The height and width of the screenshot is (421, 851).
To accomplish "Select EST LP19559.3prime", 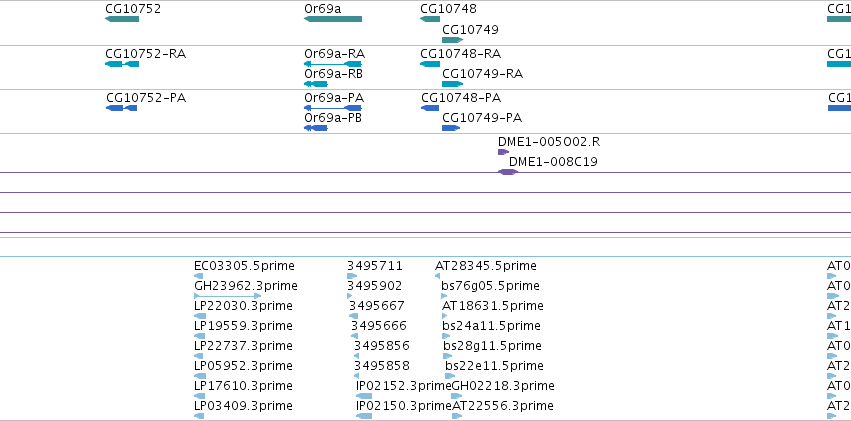I will coord(199,336).
